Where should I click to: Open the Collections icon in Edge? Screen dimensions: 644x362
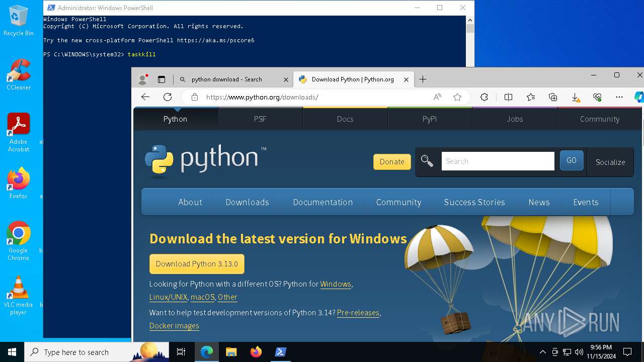(553, 97)
